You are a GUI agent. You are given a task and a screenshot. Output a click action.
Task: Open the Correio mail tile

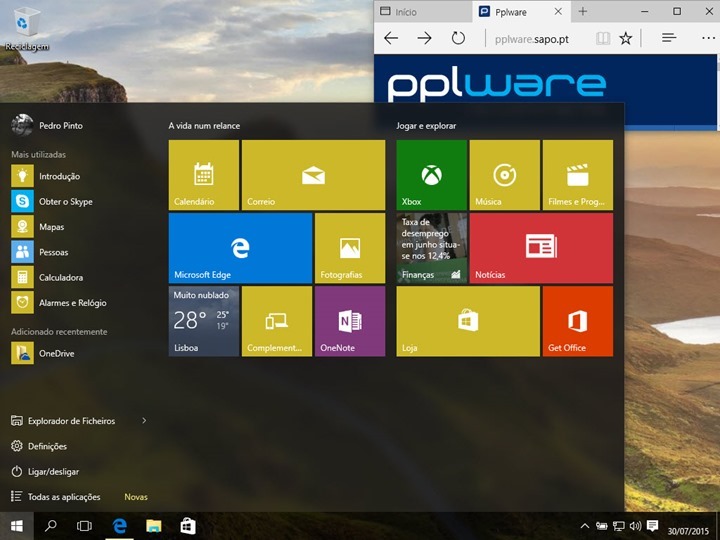click(313, 175)
